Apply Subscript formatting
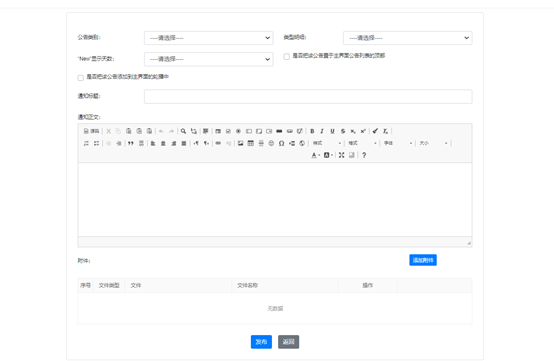Viewport: 554px width, 361px height. click(x=353, y=131)
